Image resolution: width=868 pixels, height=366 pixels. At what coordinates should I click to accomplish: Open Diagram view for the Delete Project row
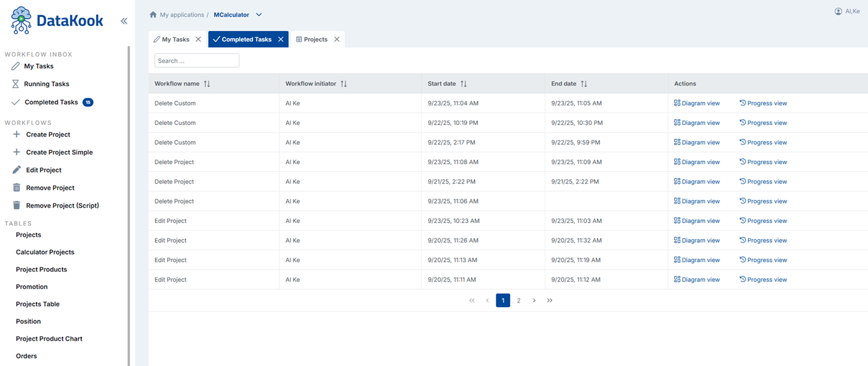(x=700, y=161)
